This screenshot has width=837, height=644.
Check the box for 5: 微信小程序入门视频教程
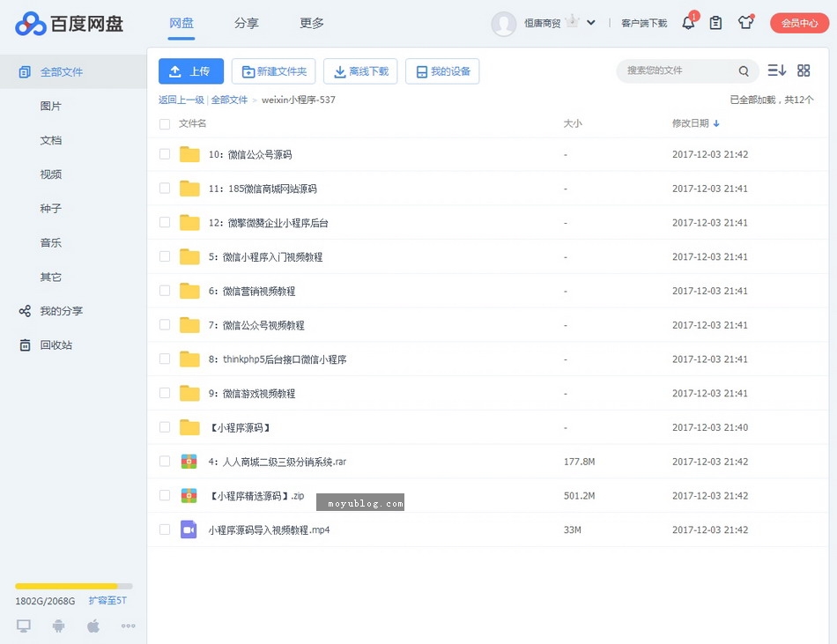(x=165, y=256)
